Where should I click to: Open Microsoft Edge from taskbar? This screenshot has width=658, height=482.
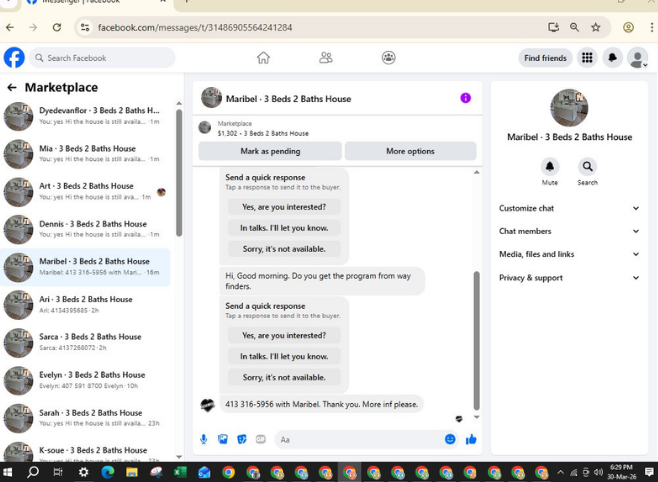coord(108,472)
